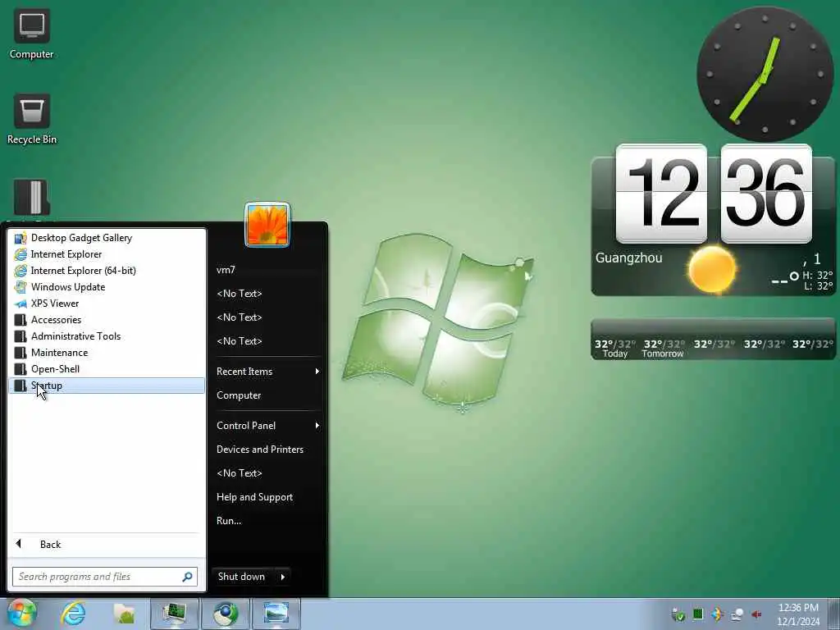Click the Guangzhou city label in gadget
The height and width of the screenshot is (630, 840).
pos(628,258)
